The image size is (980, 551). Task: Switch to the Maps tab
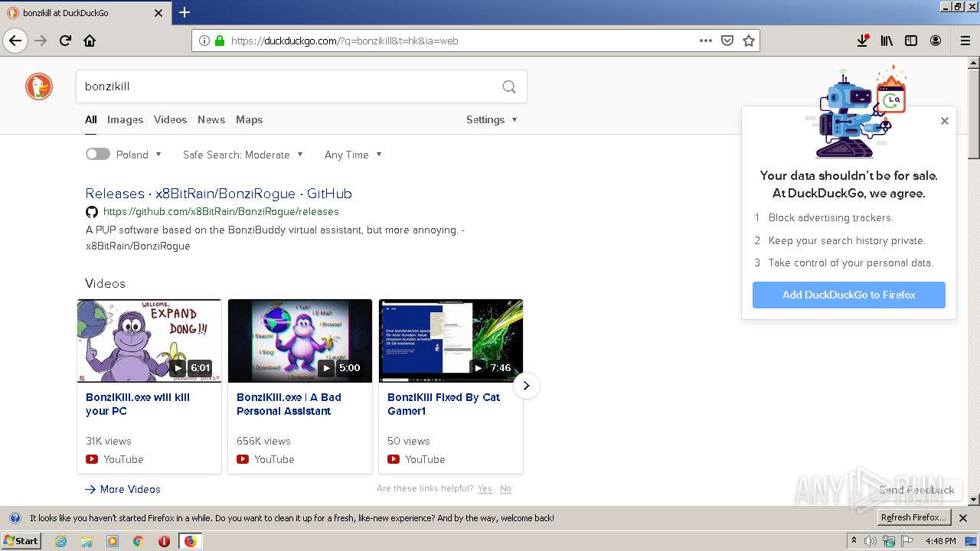pyautogui.click(x=249, y=119)
